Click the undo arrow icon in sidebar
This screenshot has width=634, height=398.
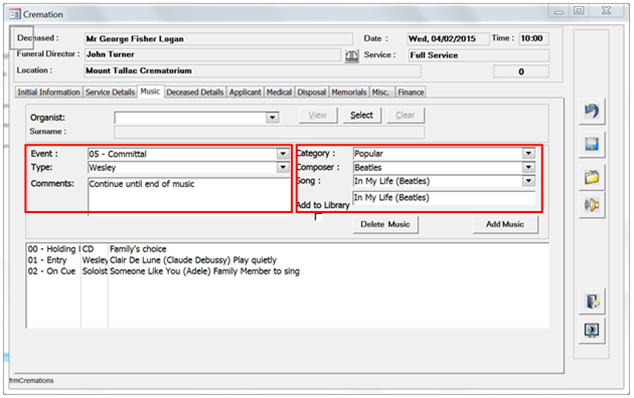click(592, 111)
